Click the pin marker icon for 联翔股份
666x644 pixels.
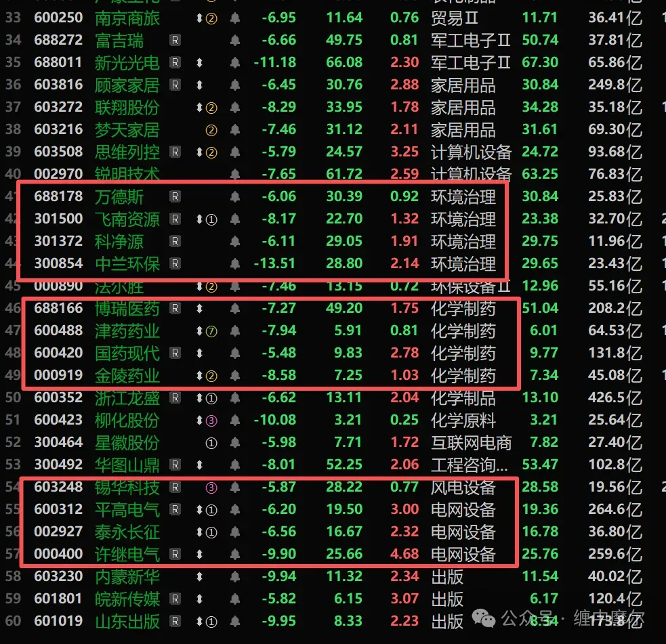pos(199,108)
